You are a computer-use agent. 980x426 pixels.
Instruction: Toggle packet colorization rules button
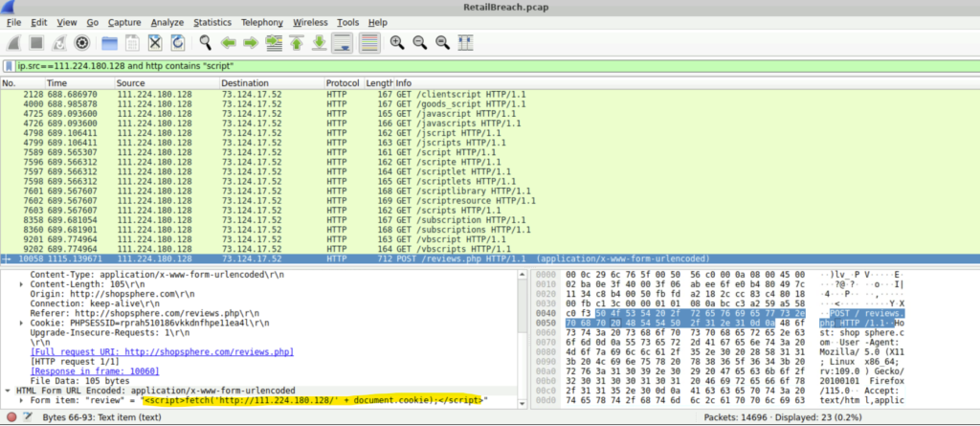click(x=368, y=43)
